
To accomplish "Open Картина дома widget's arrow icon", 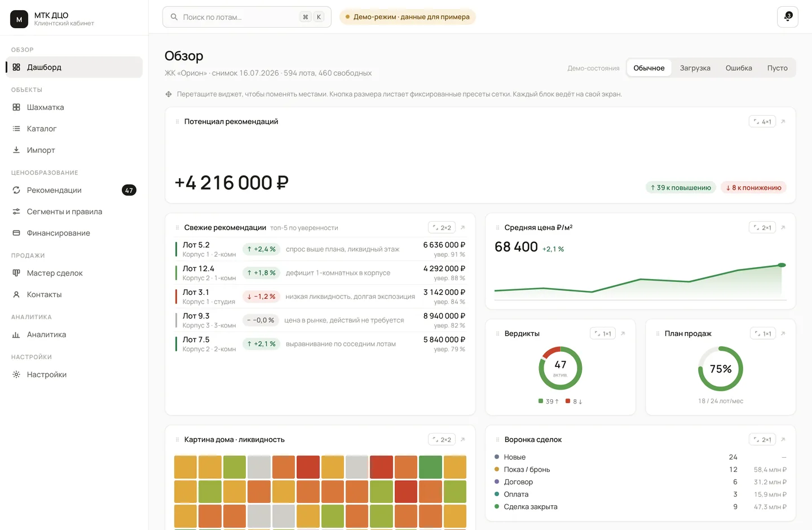I will point(462,440).
